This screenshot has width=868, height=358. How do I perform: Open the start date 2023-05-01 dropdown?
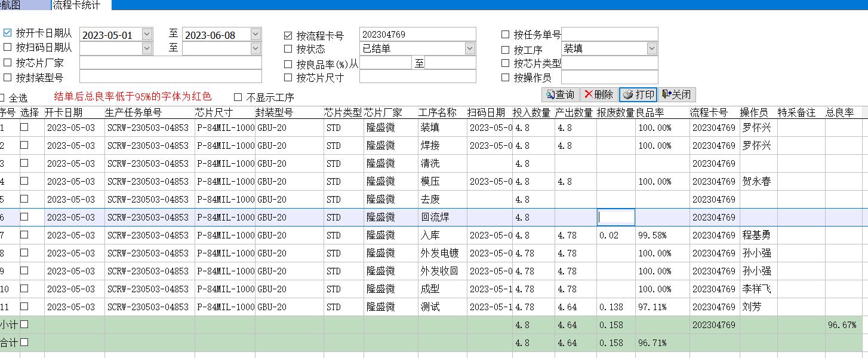(147, 35)
